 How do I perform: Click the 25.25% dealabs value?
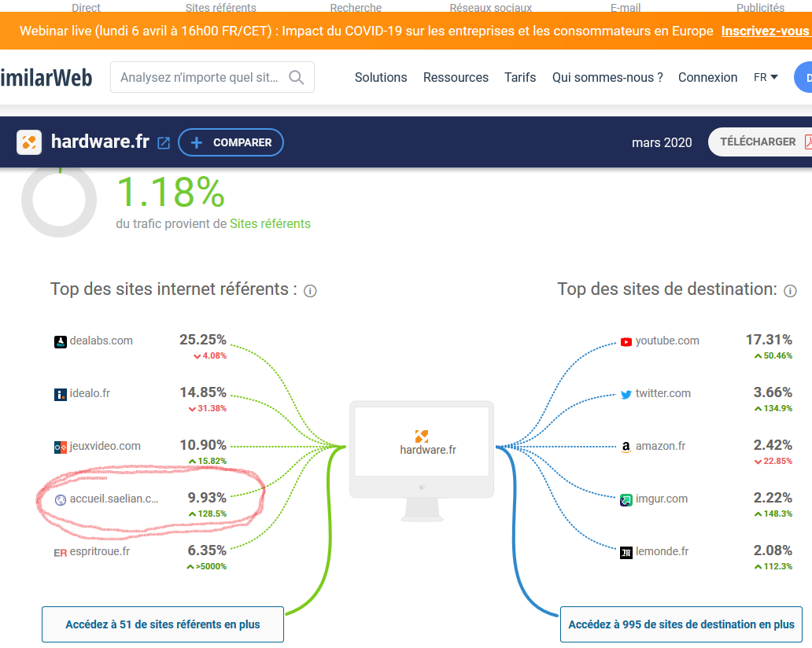203,340
